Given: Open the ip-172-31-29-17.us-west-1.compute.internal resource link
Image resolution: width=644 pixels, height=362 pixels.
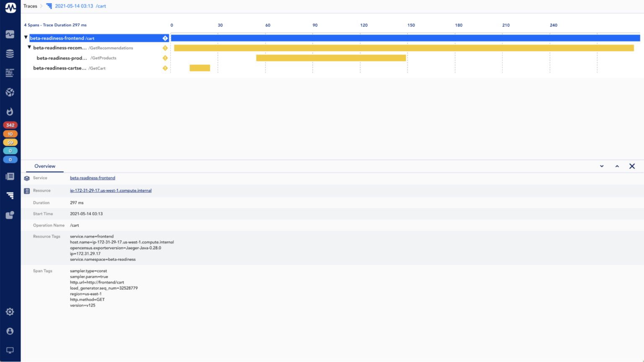Looking at the screenshot, I should point(111,190).
